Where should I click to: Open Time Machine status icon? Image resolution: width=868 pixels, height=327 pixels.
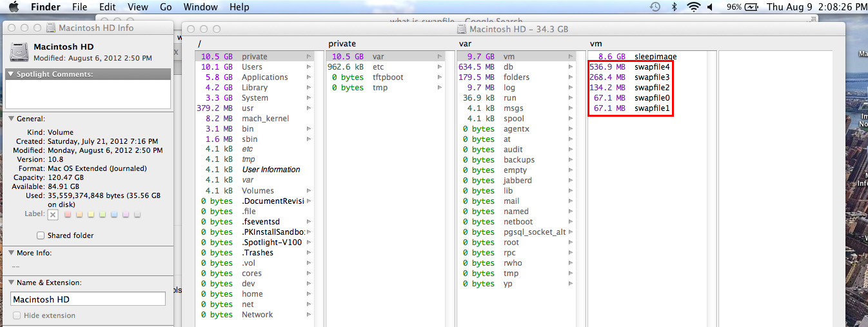click(x=655, y=7)
